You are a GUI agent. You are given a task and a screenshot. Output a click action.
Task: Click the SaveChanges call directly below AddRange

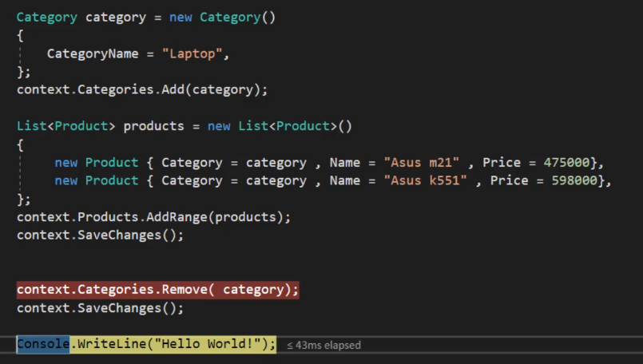(101, 235)
